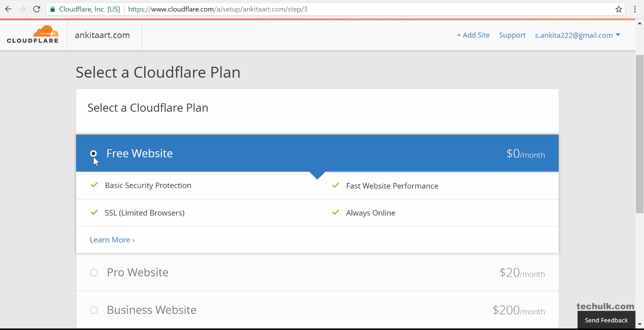Select the Free Website radio button
The image size is (644, 330).
tap(93, 153)
